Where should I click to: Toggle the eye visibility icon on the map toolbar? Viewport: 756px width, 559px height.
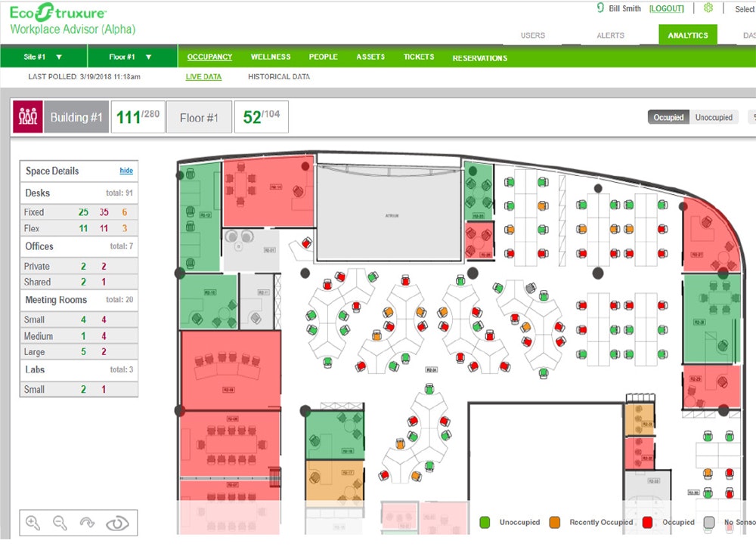point(117,522)
